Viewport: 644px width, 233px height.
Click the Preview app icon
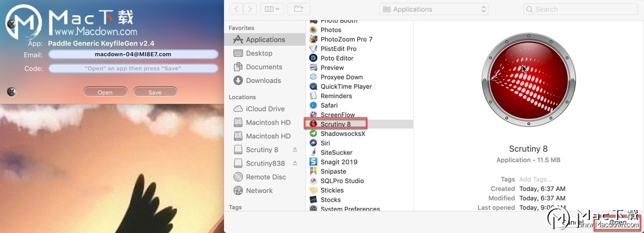pos(313,68)
